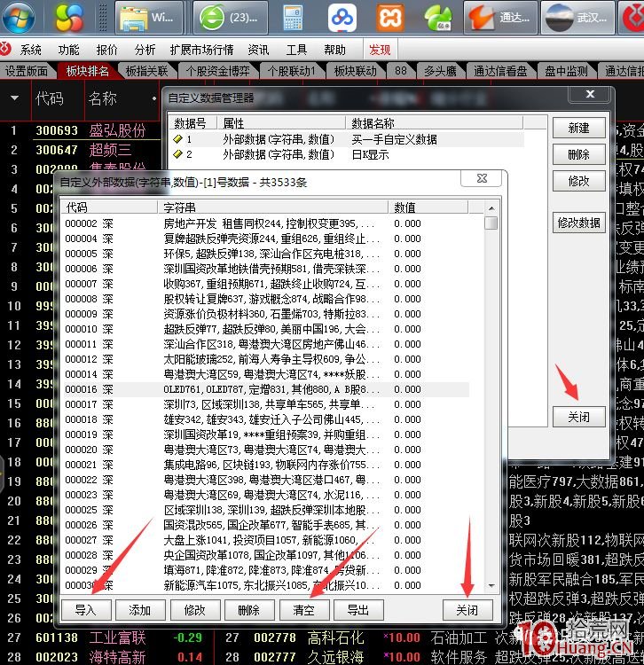
Task: Click 删除 in 自定义数据管理器 dialog
Action: click(578, 154)
